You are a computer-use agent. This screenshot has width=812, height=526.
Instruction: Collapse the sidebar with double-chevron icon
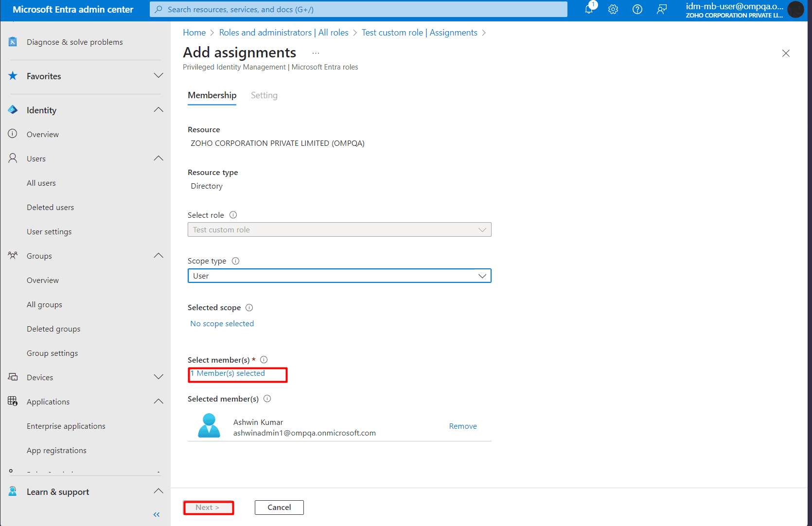coord(157,514)
